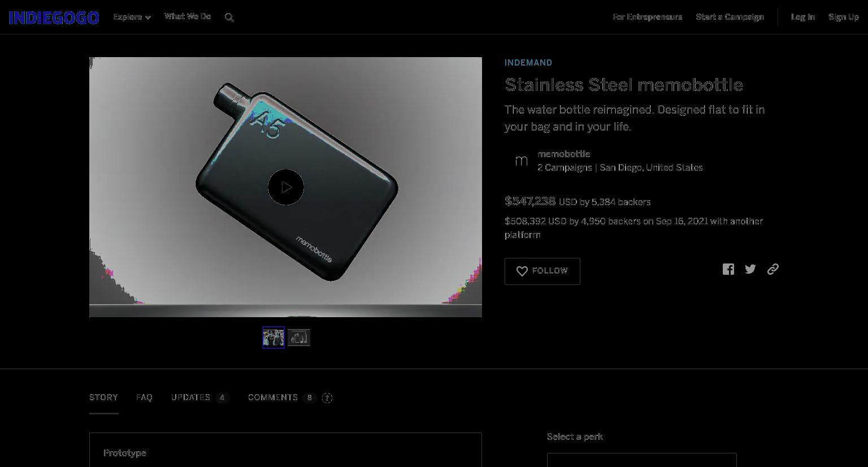Share campaign on Facebook
This screenshot has height=467, width=868.
[728, 269]
